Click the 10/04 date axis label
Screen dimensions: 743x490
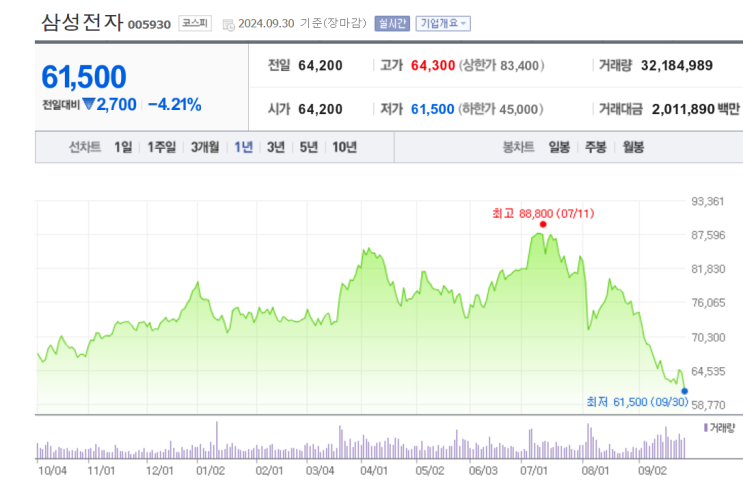53,471
